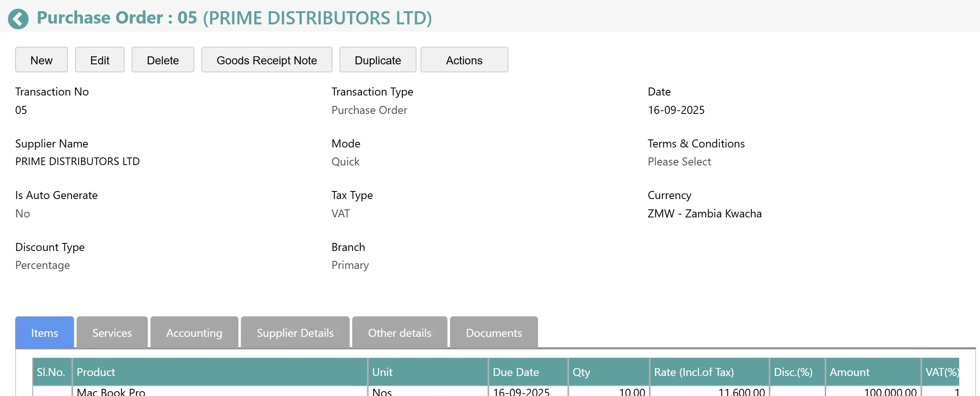Click the Mac Book Pro product cell

coord(220,391)
